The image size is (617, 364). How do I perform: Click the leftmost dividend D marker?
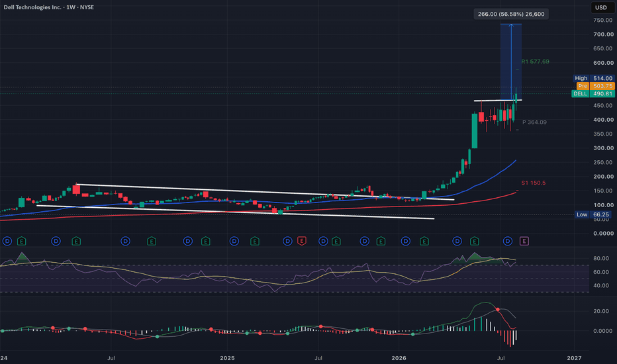point(7,241)
